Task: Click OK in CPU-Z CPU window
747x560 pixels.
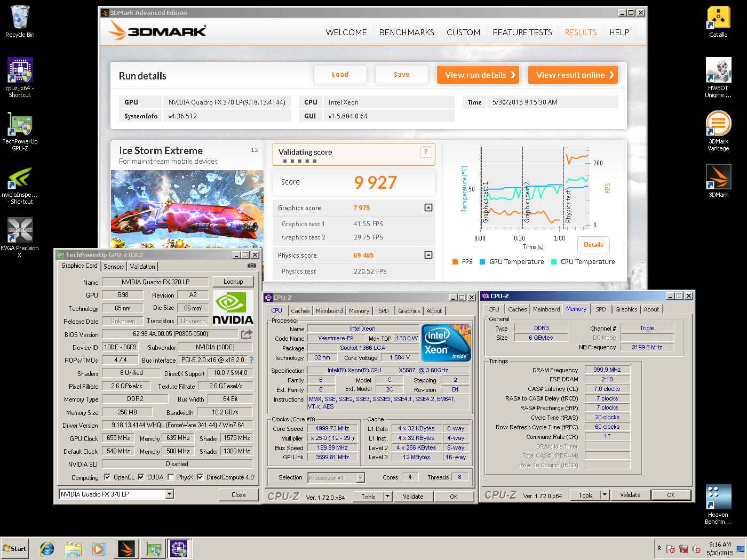Action: [454, 497]
